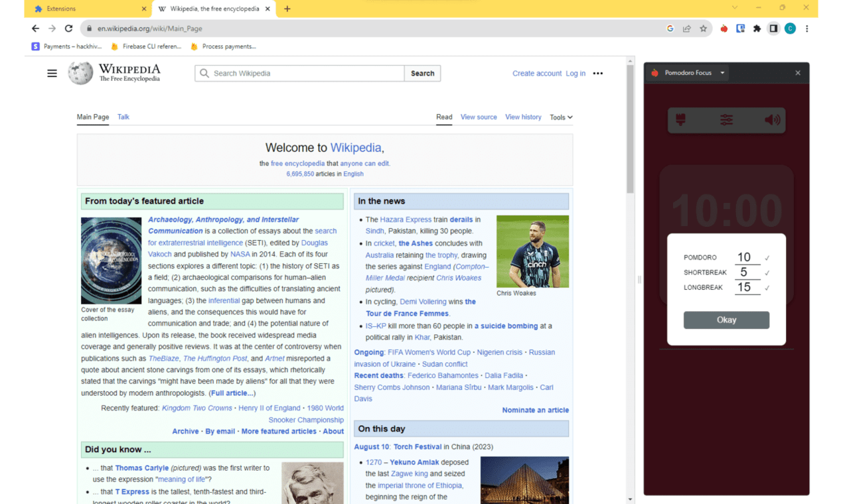The image size is (843, 504).
Task: Click the blue Bitwarden-style extension icon
Action: pos(740,29)
